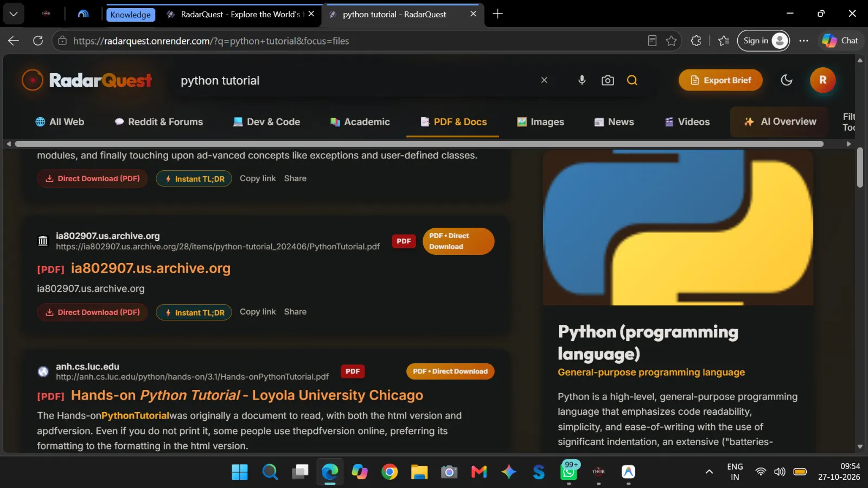Image resolution: width=868 pixels, height=488 pixels.
Task: Switch to Videos tab
Action: point(687,122)
